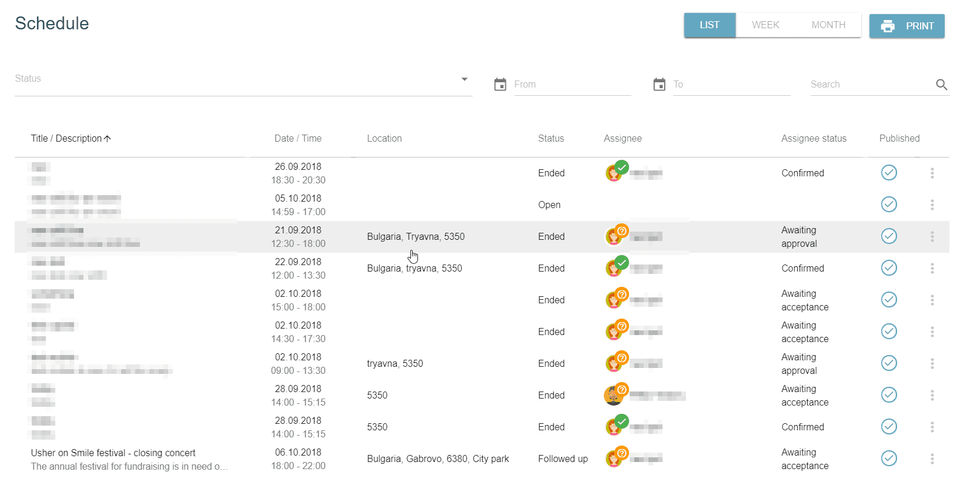The height and width of the screenshot is (492, 960).
Task: Click the Status column header
Action: point(551,138)
